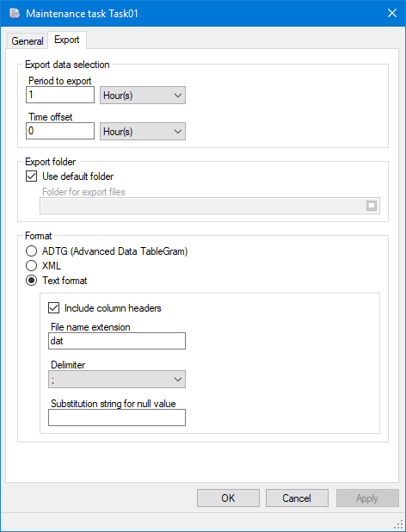Click the File name extension field
This screenshot has width=406, height=532.
point(117,341)
